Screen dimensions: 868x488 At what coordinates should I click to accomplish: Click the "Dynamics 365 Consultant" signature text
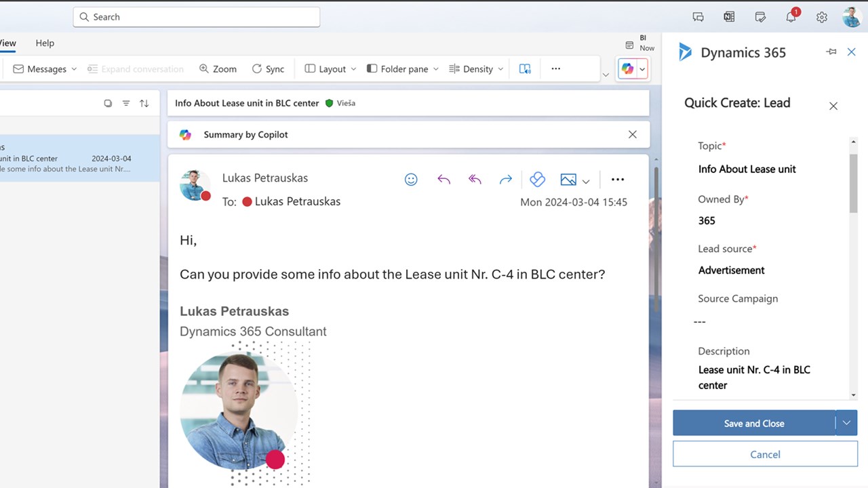point(253,331)
